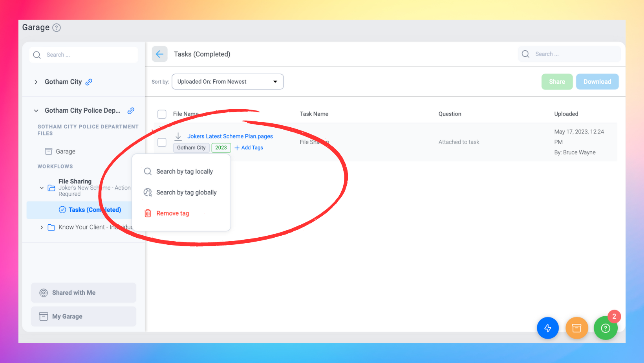Screen dimensions: 644x363
Task: Check the select-all files checkbox
Action: [162, 114]
